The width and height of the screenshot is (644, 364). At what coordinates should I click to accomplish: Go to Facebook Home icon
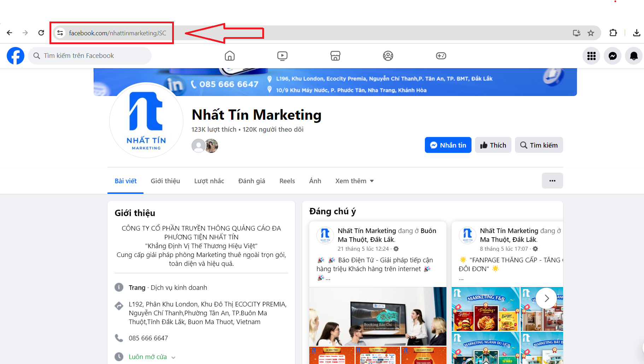[x=230, y=56]
